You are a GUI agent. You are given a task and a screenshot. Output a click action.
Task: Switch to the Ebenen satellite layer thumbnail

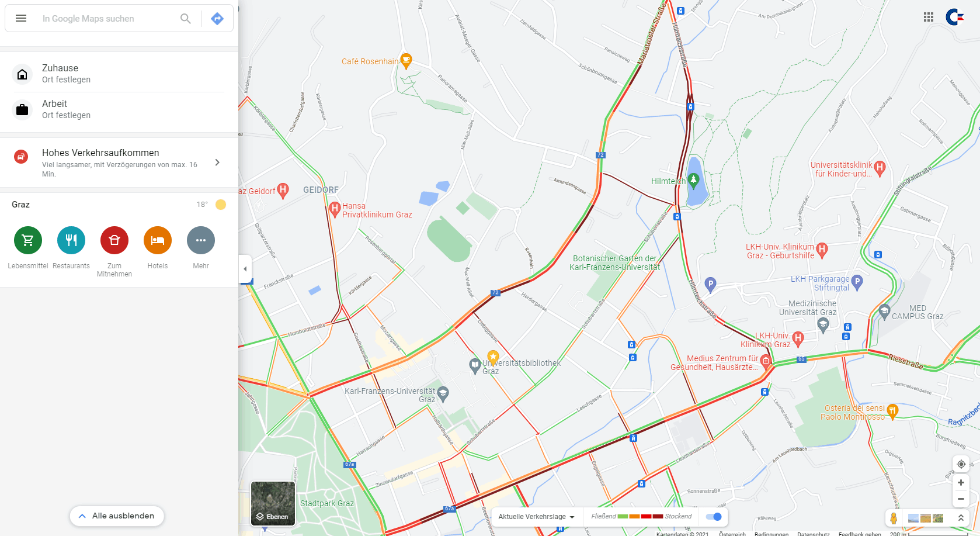[273, 503]
